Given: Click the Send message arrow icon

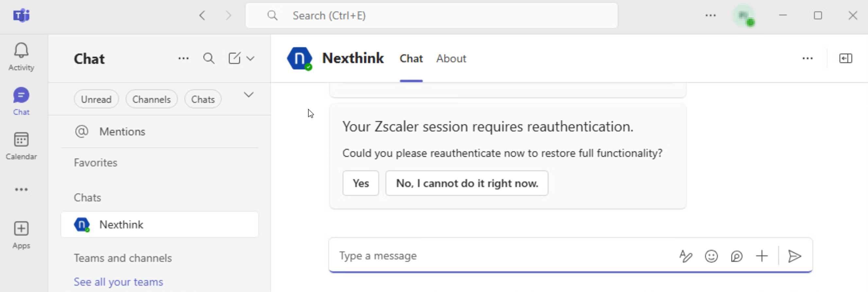Looking at the screenshot, I should (794, 256).
